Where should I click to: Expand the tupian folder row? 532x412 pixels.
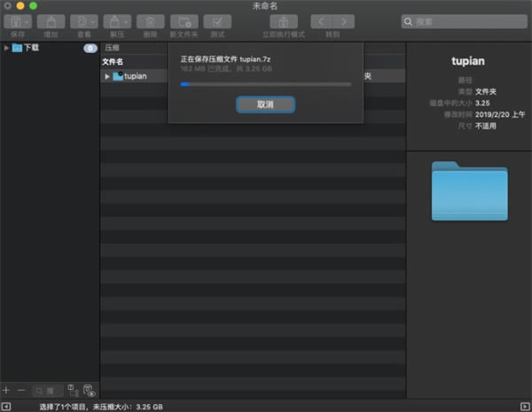click(107, 76)
